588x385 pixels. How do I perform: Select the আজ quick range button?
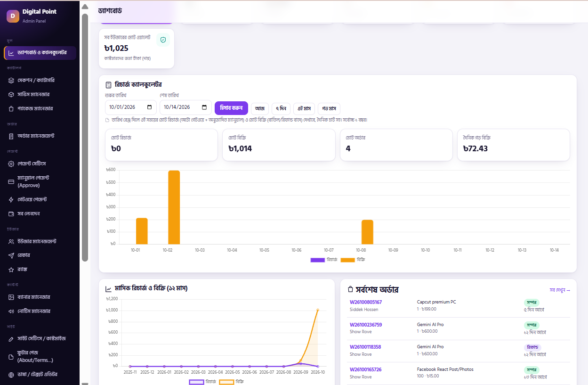[x=260, y=108]
